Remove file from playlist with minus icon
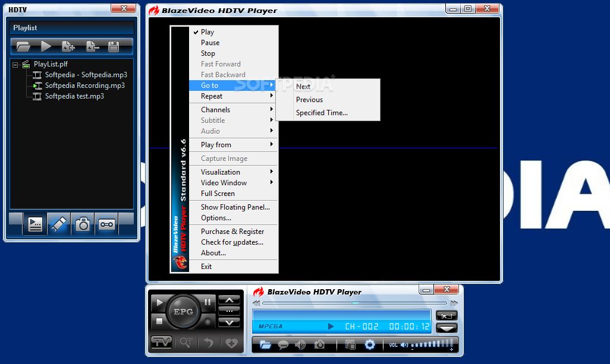Screen dimensions: 610x364 coord(92,47)
